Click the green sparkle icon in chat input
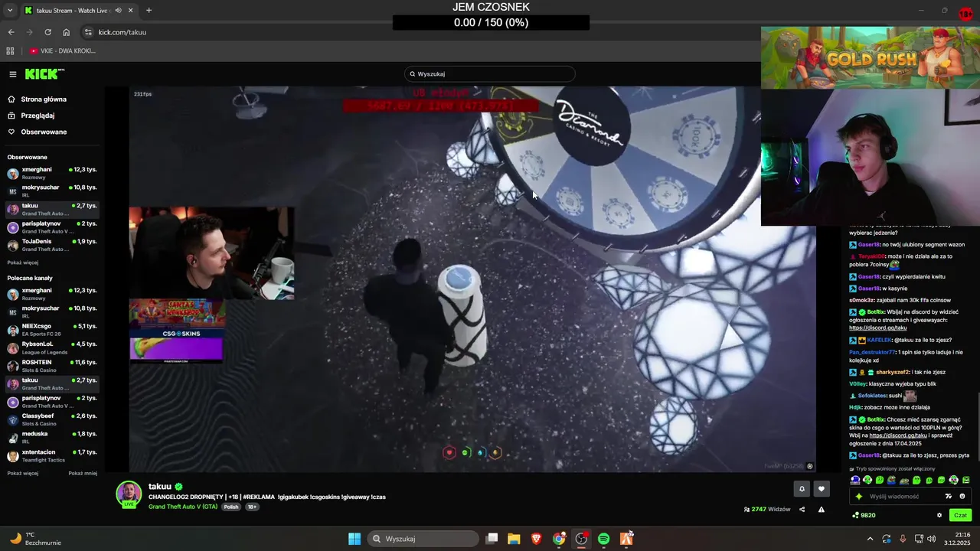 point(859,497)
